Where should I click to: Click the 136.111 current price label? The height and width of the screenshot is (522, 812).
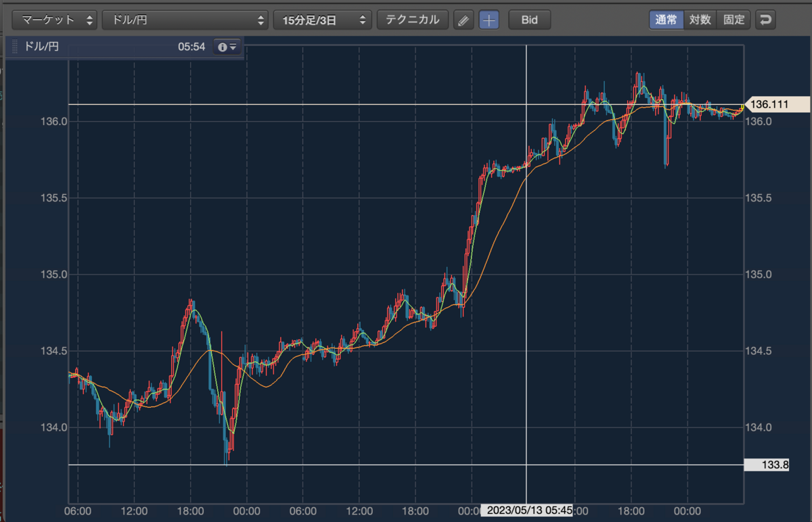(x=776, y=104)
